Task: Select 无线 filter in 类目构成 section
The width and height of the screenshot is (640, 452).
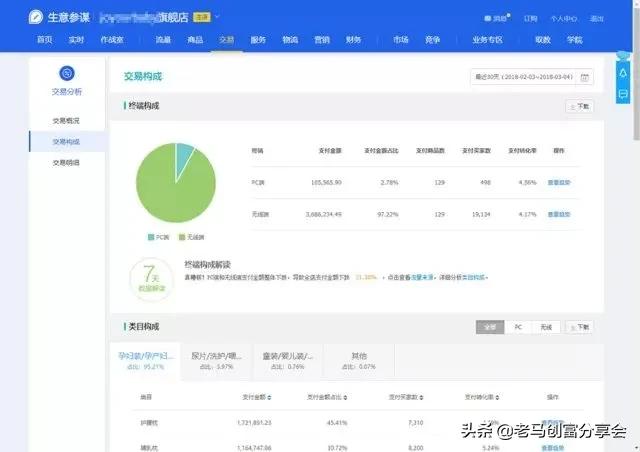Action: [x=546, y=327]
